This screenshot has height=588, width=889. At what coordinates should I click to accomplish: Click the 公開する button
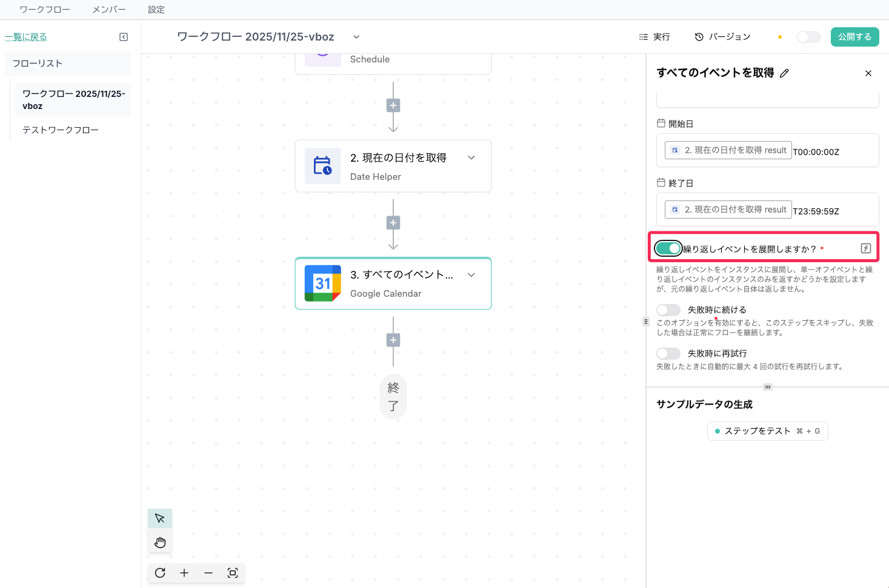854,37
